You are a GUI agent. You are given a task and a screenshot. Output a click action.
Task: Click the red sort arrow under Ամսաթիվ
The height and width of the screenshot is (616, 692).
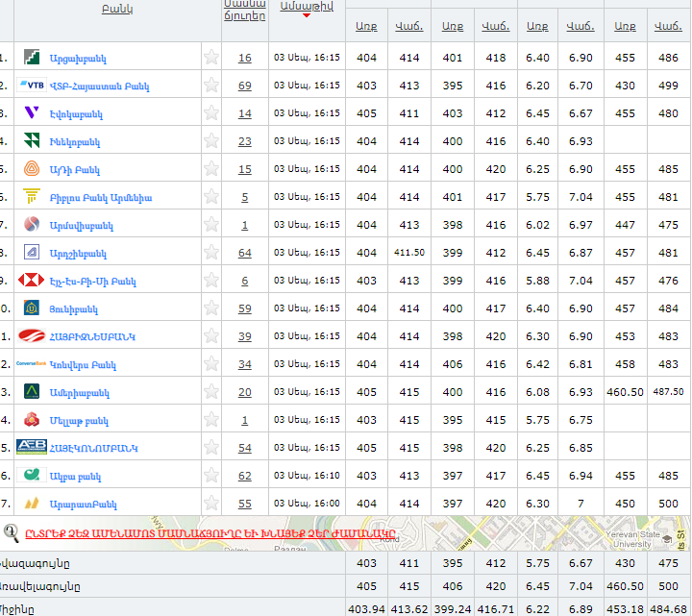point(307,15)
